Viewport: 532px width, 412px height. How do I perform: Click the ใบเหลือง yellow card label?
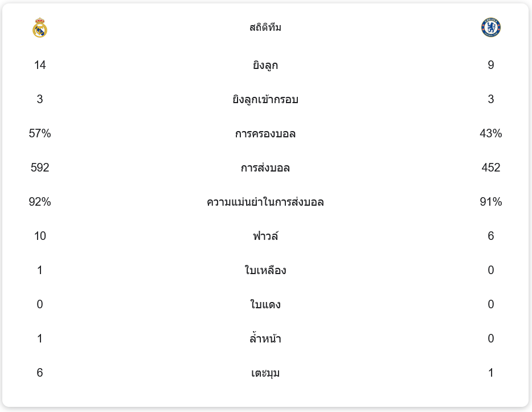(265, 270)
